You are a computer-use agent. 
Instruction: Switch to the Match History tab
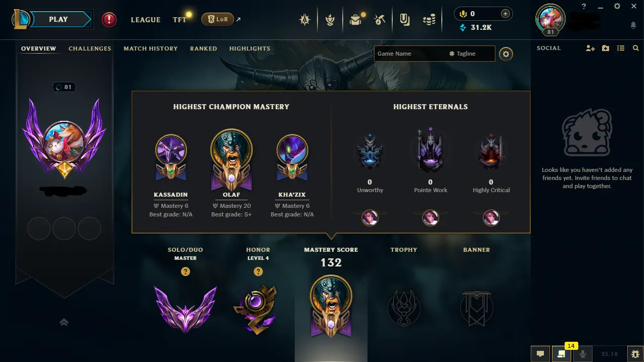[151, 49]
